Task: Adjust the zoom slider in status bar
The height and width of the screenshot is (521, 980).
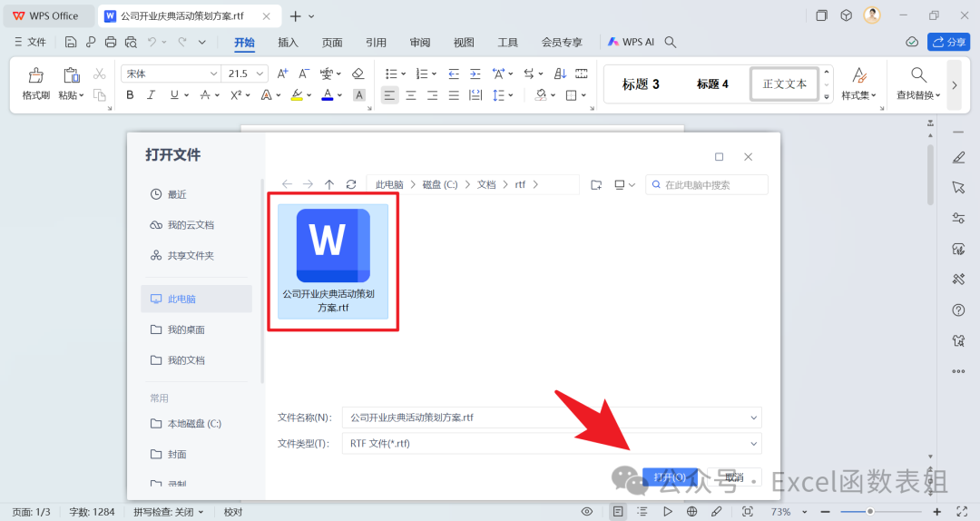Action: (869, 512)
